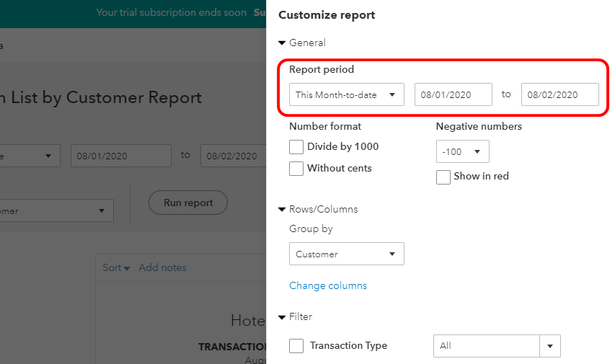Open the Group by Customer dropdown
Screen dimensions: 615x364
346,254
